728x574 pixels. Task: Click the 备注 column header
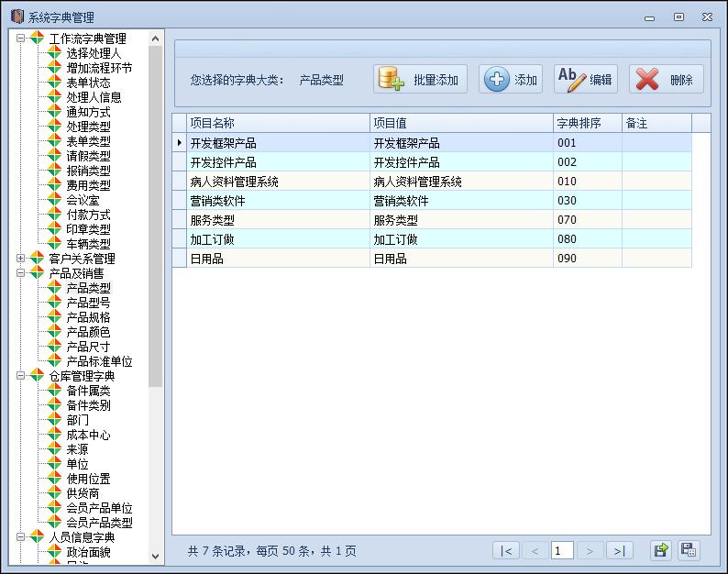[657, 123]
